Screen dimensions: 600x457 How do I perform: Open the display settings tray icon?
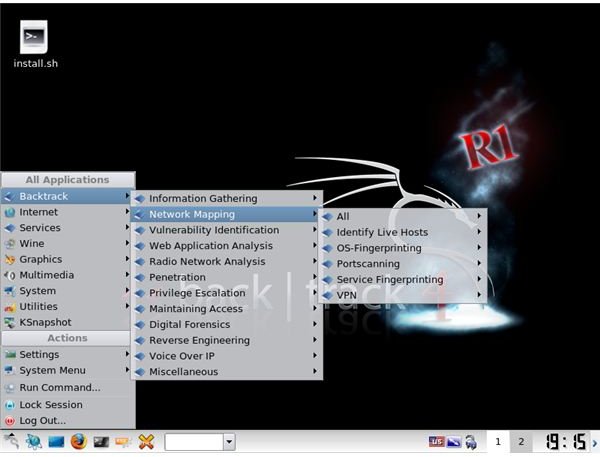tap(454, 442)
